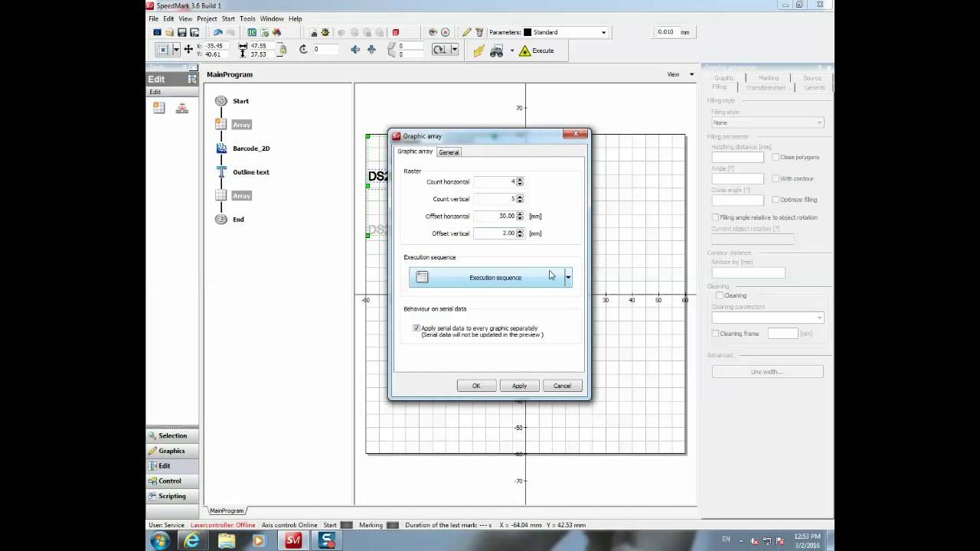The image size is (980, 551).
Task: Click the Hatching distance input field
Action: click(737, 157)
